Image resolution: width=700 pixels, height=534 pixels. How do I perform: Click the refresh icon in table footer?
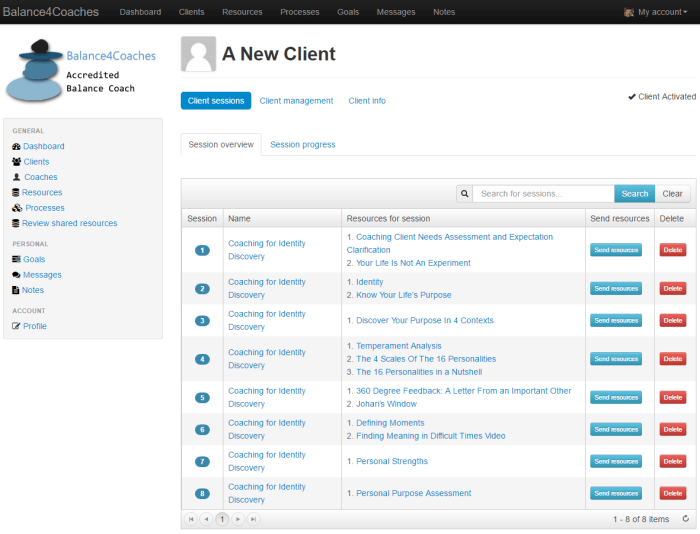click(x=686, y=519)
